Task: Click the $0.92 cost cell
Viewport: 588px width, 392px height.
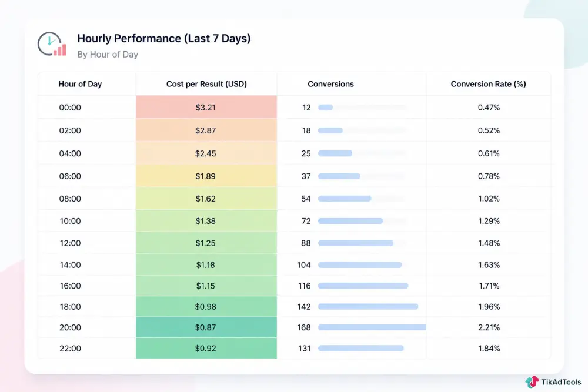Action: coord(206,348)
